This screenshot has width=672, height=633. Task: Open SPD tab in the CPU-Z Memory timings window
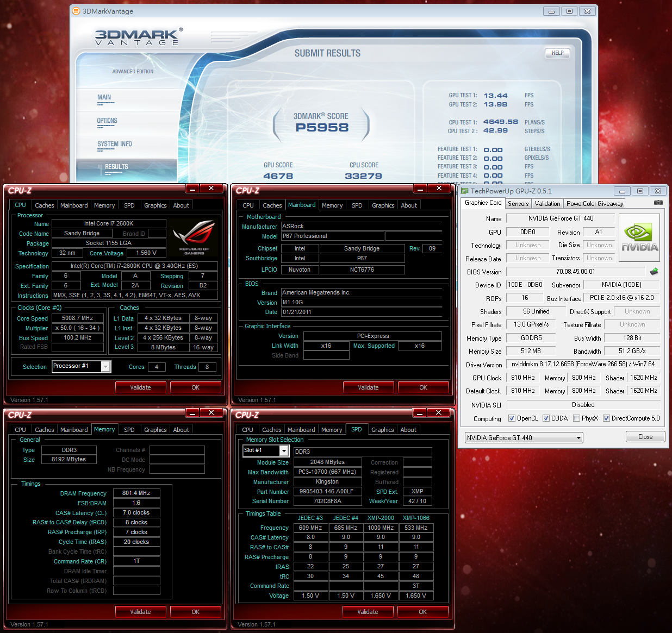pos(129,430)
